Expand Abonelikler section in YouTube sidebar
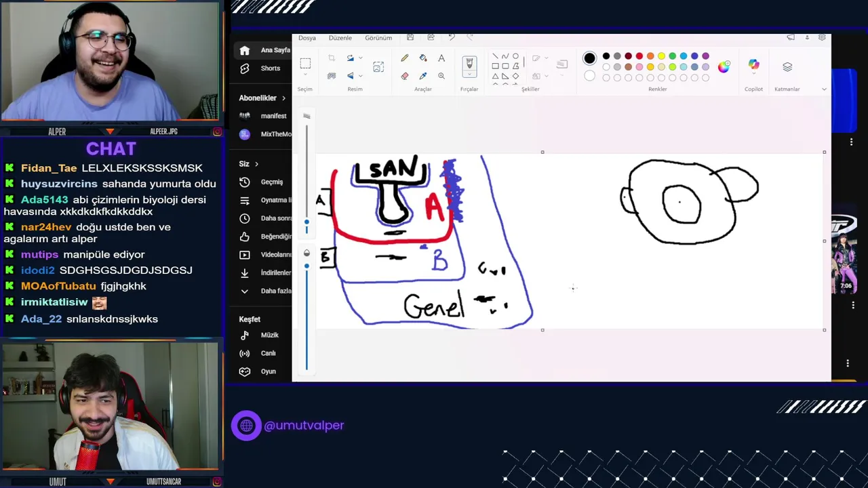 (x=262, y=98)
